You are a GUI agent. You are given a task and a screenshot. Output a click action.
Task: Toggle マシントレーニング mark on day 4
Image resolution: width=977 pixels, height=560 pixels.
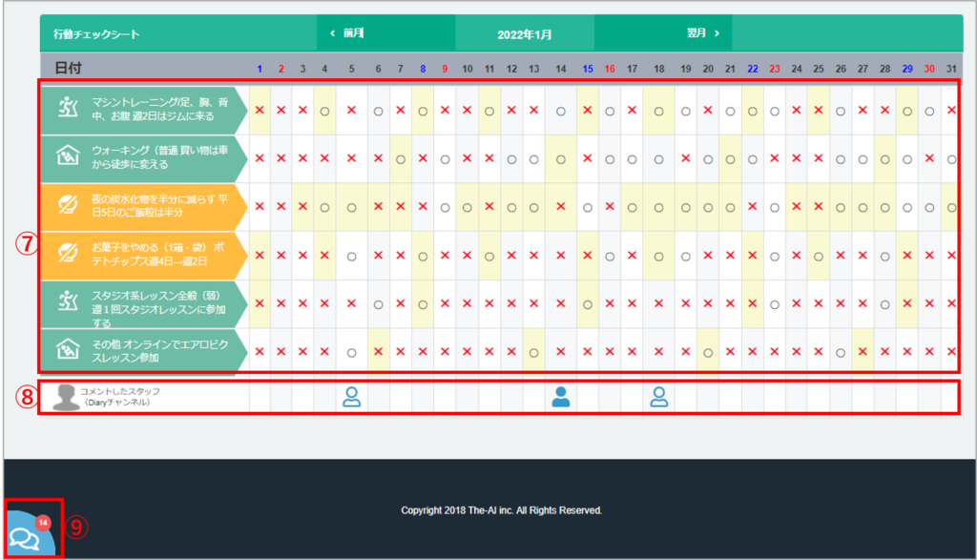pos(324,111)
